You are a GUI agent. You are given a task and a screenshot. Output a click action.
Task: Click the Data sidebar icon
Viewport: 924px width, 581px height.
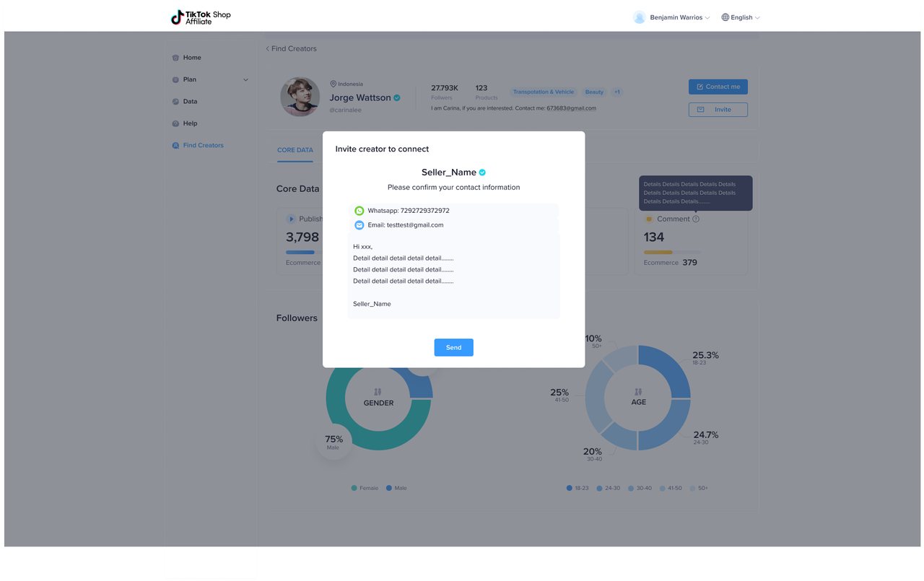(175, 102)
